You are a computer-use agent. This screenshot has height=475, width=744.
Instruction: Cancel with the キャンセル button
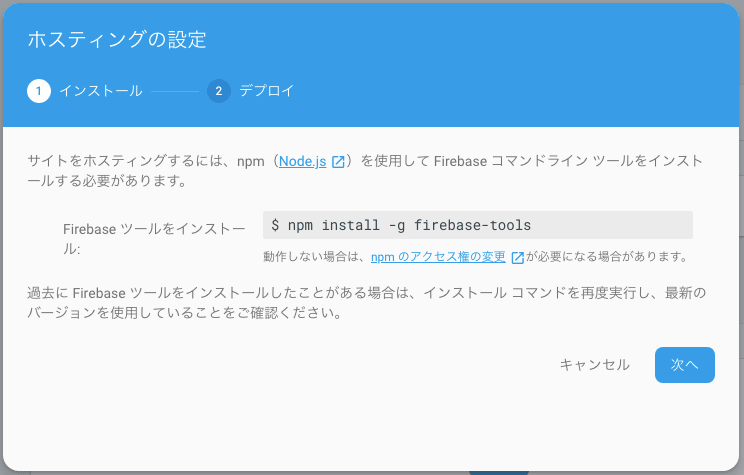[595, 364]
